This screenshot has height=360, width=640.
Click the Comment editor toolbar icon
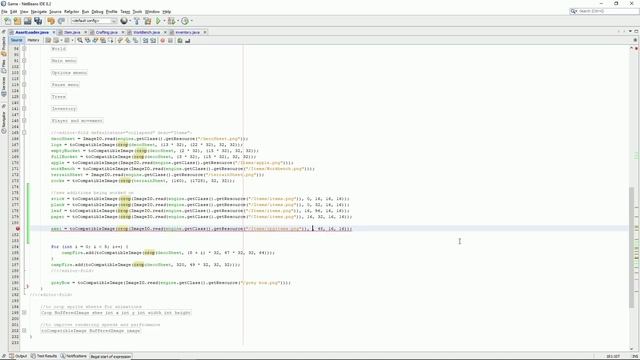click(180, 40)
